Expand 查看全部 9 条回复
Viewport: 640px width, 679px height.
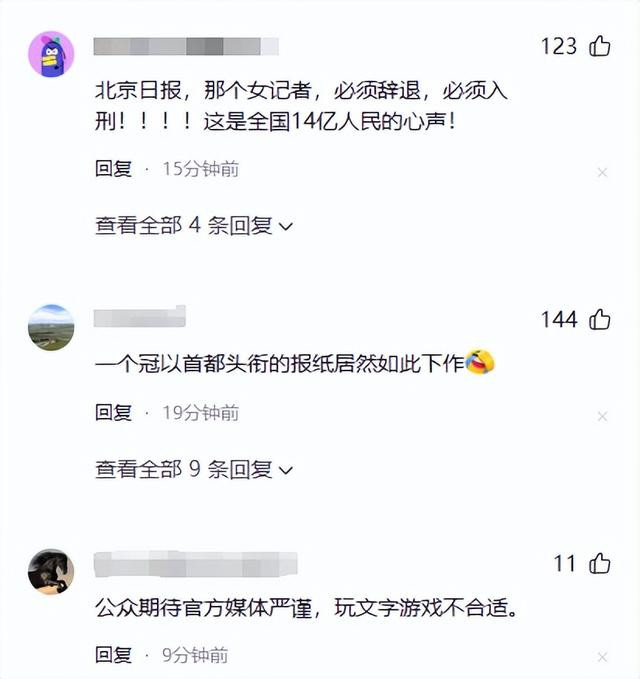194,469
